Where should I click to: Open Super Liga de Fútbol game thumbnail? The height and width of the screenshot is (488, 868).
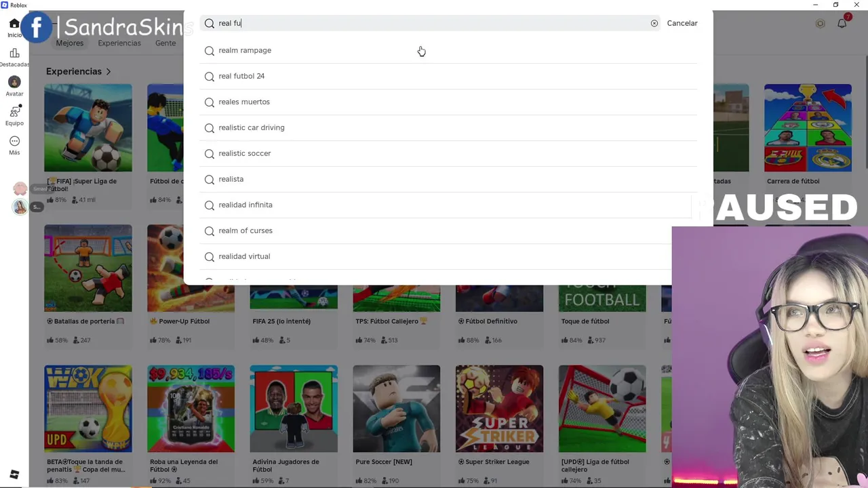pos(88,127)
